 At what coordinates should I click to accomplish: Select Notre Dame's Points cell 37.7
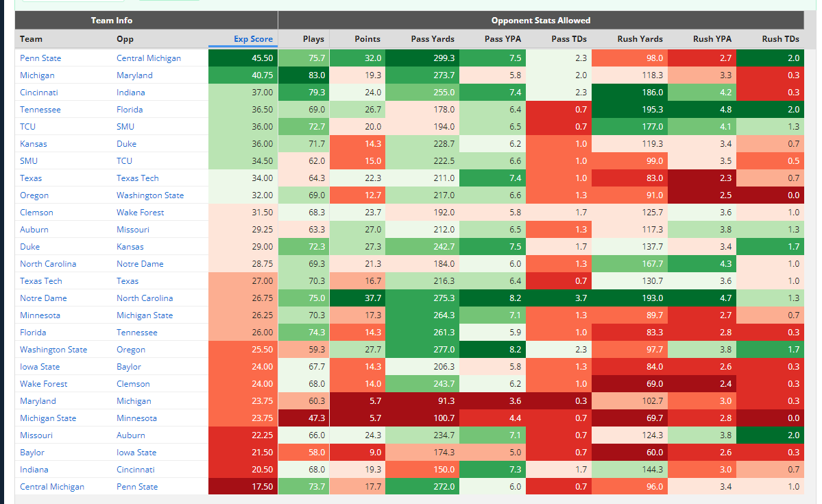[x=358, y=298]
